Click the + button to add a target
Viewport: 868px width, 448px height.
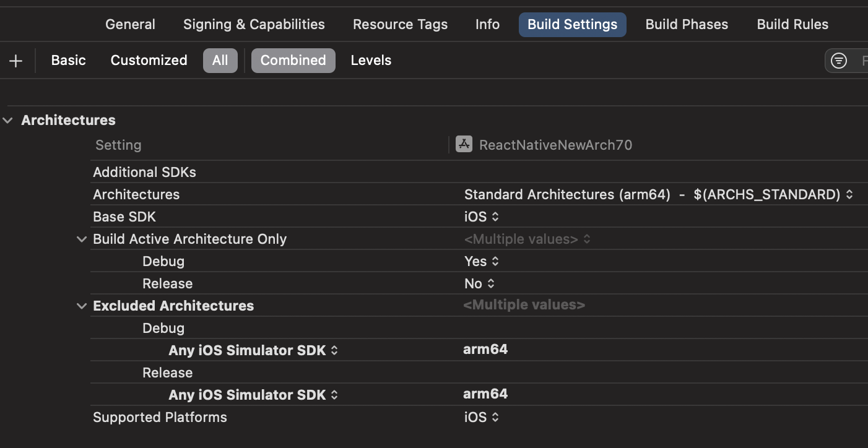15,60
